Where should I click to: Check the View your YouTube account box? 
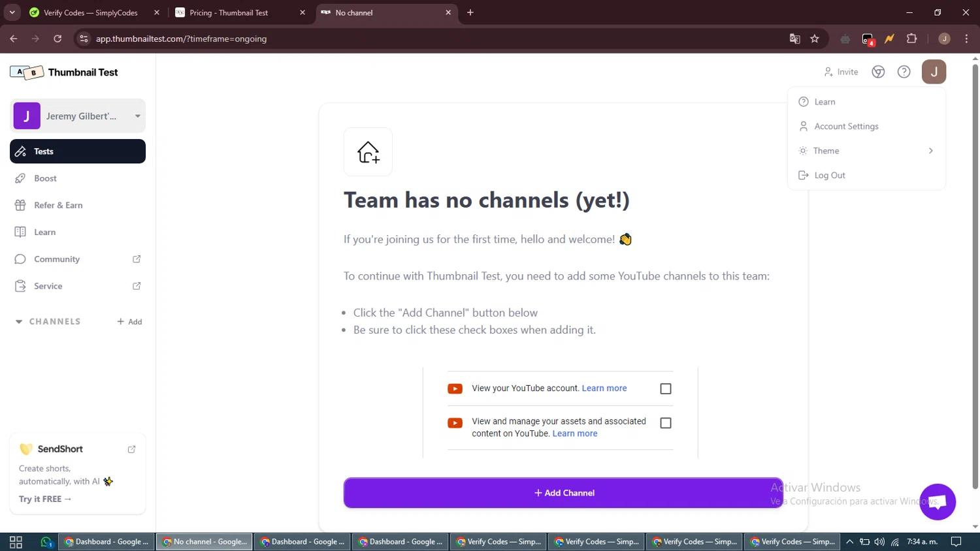tap(666, 388)
